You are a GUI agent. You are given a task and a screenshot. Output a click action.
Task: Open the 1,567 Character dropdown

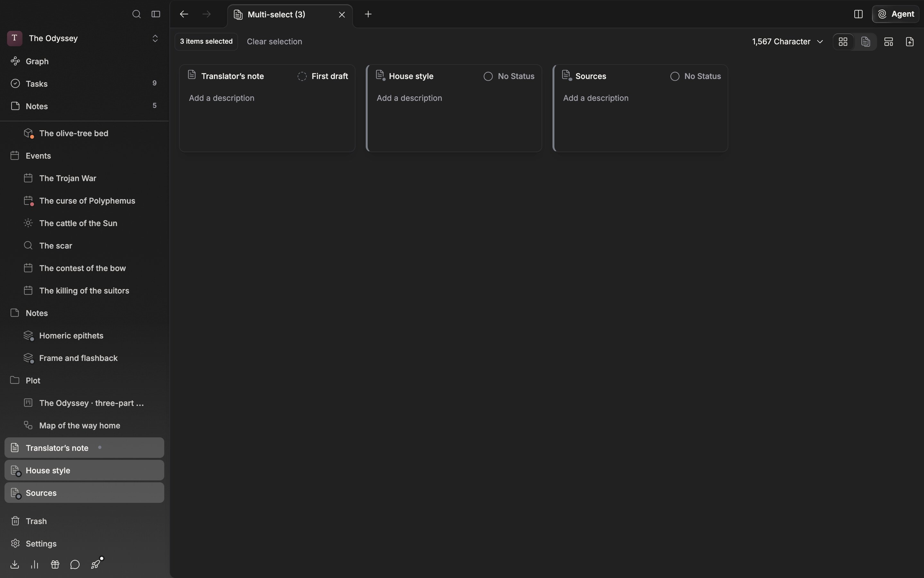(787, 42)
